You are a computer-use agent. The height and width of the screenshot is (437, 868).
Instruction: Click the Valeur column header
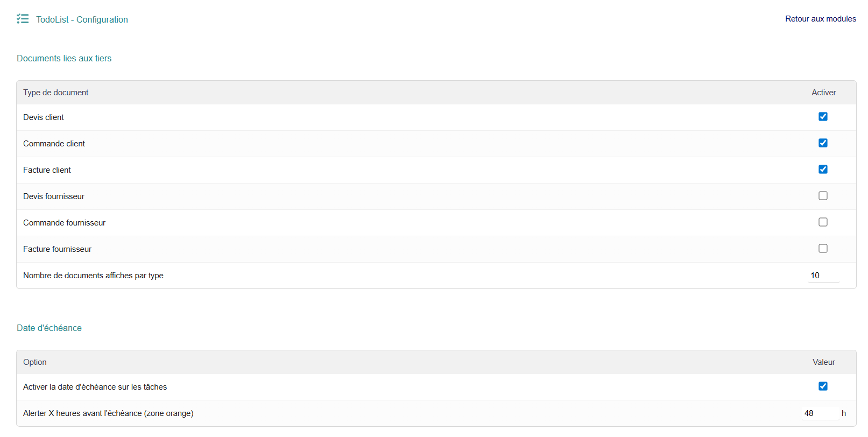coord(823,362)
